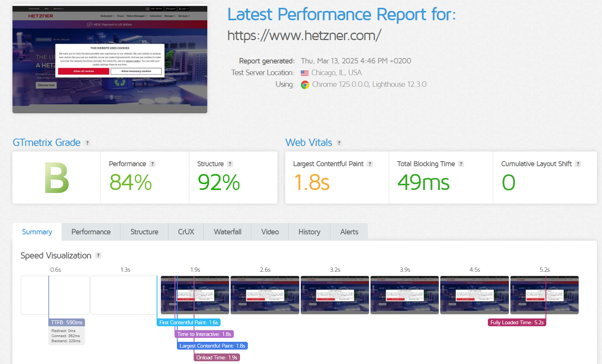Click the filmstrip frame at 1.9s
Image resolution: width=602 pixels, height=364 pixels.
[x=195, y=295]
